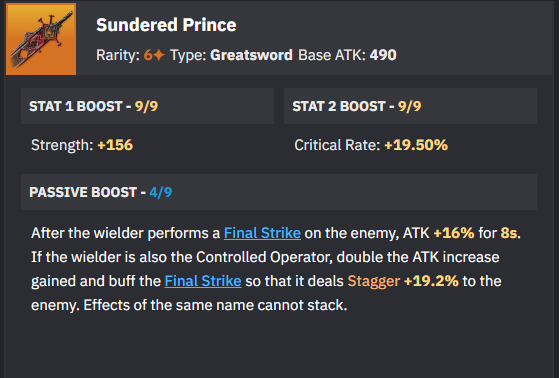Click the +19.2% Stagger value
The image size is (559, 378).
[431, 281]
